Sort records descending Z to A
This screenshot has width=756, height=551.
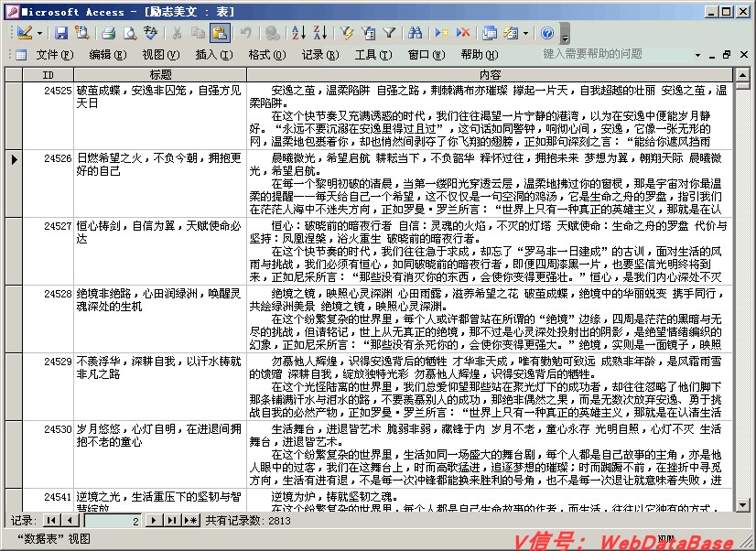click(x=320, y=33)
